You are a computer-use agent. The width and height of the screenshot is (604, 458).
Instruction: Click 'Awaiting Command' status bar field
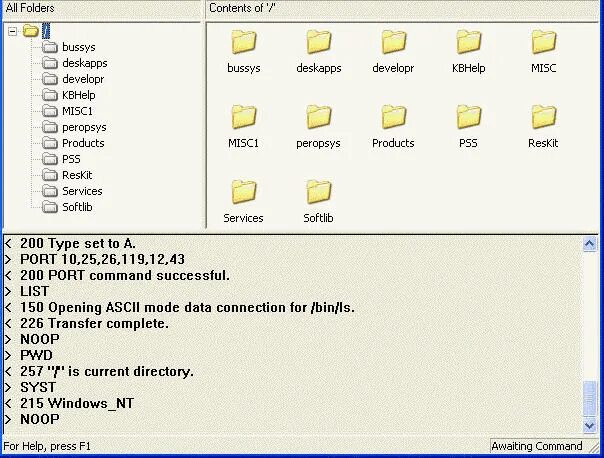537,446
